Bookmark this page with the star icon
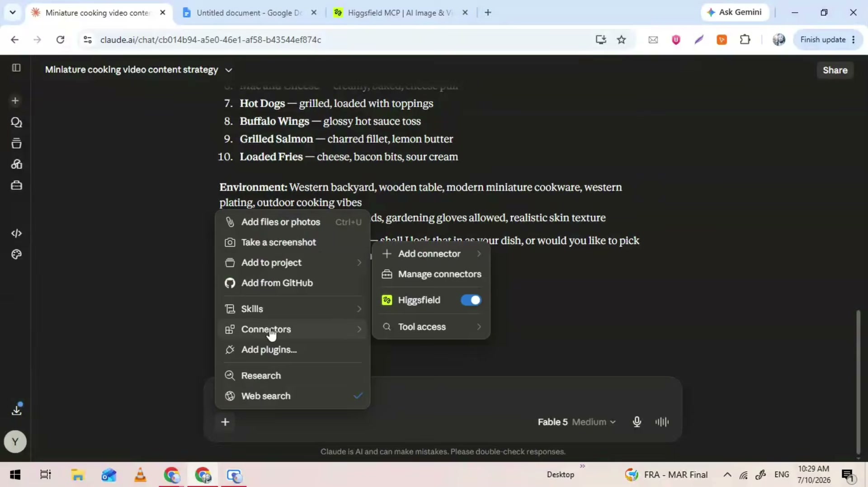This screenshot has width=868, height=487. pyautogui.click(x=622, y=40)
